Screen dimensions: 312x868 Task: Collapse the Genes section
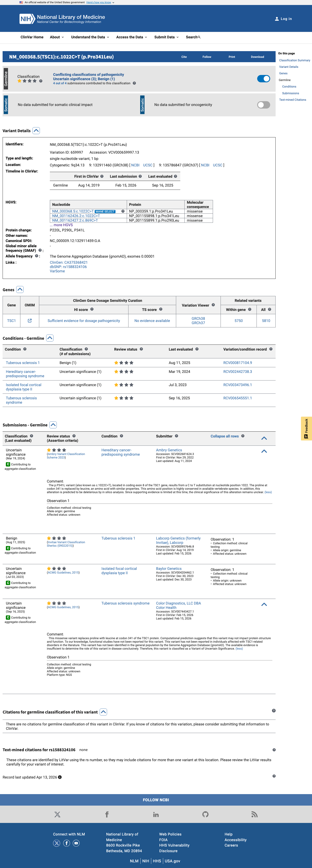20,290
